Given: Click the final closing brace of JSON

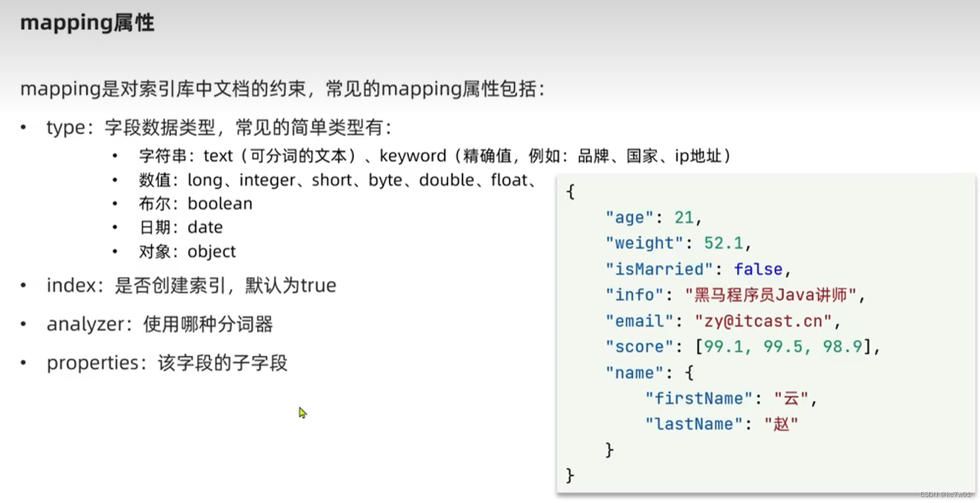Looking at the screenshot, I should (x=570, y=476).
